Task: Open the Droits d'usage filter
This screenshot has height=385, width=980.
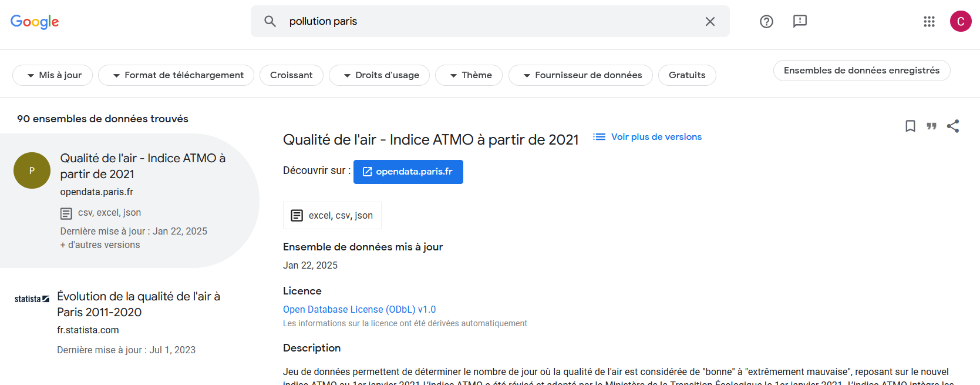Action: pyautogui.click(x=379, y=75)
